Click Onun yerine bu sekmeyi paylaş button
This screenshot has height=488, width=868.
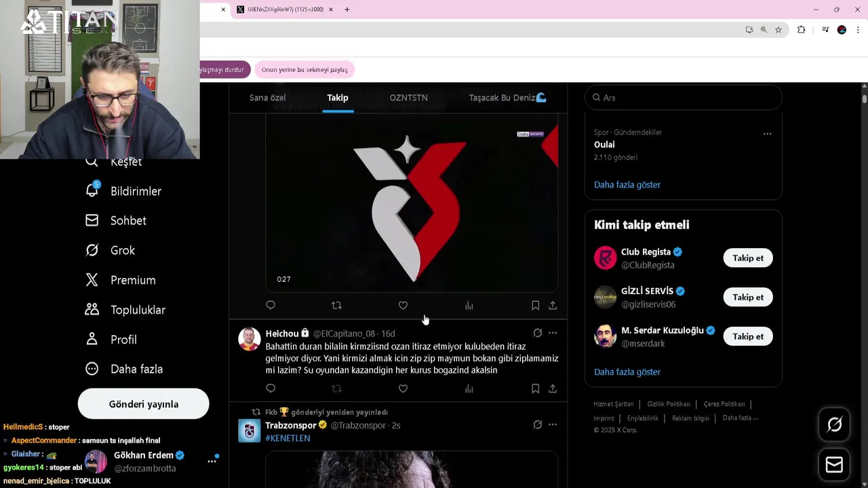pyautogui.click(x=304, y=70)
